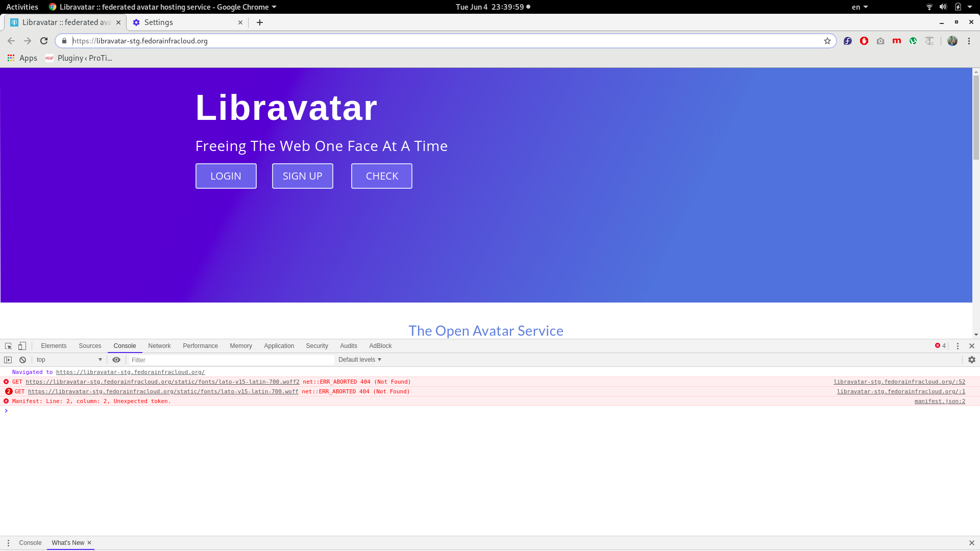Toggle the device toolbar icon

[x=22, y=346]
